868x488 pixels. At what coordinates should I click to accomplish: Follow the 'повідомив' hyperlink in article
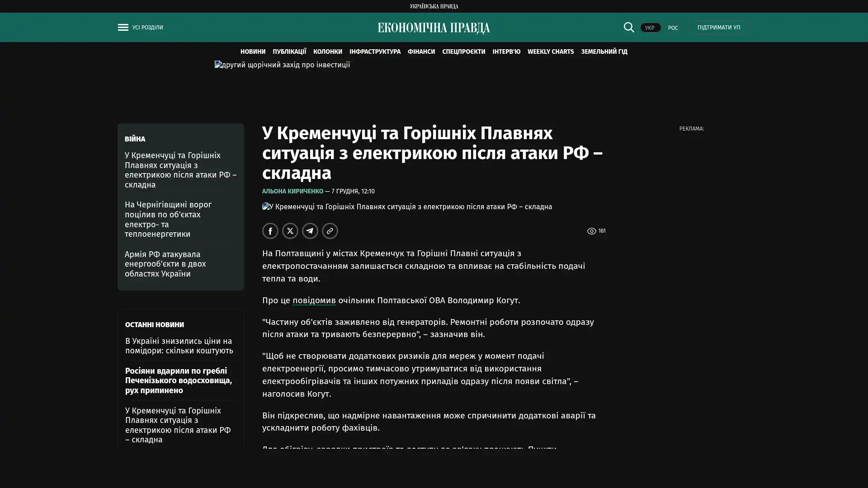click(x=314, y=300)
